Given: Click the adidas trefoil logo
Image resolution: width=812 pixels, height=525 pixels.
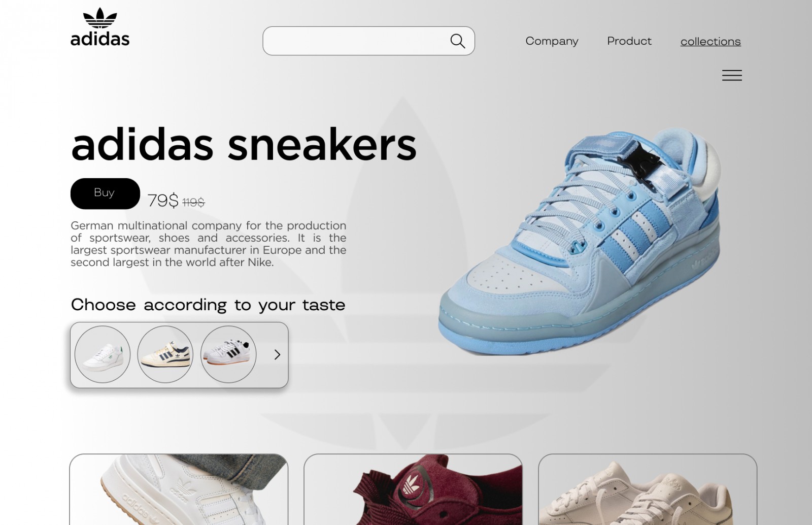Looking at the screenshot, I should 100,27.
